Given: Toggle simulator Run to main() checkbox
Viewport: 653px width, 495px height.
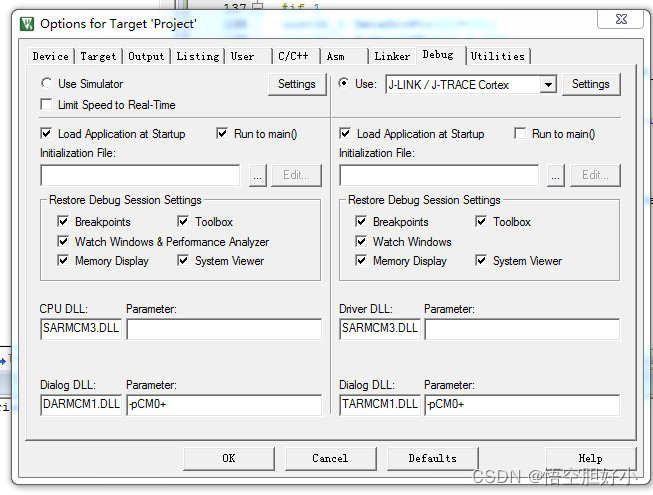Looking at the screenshot, I should 222,134.
